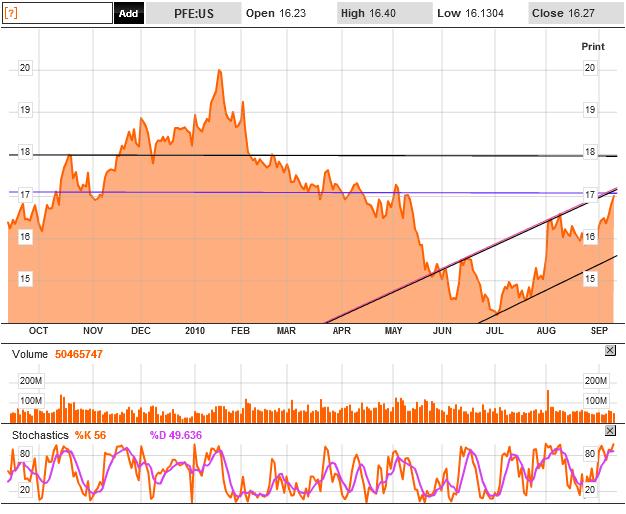This screenshot has height=514, width=626.
Task: Click the APR label on time axis
Action: (x=342, y=331)
